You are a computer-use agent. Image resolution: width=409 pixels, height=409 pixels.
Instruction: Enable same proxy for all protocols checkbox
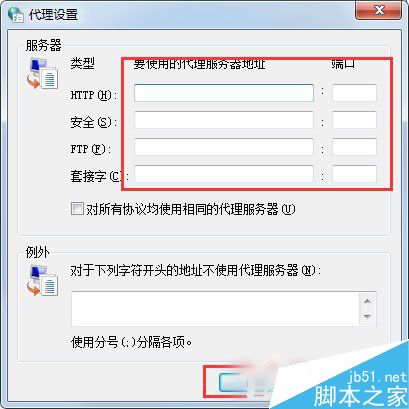(77, 209)
